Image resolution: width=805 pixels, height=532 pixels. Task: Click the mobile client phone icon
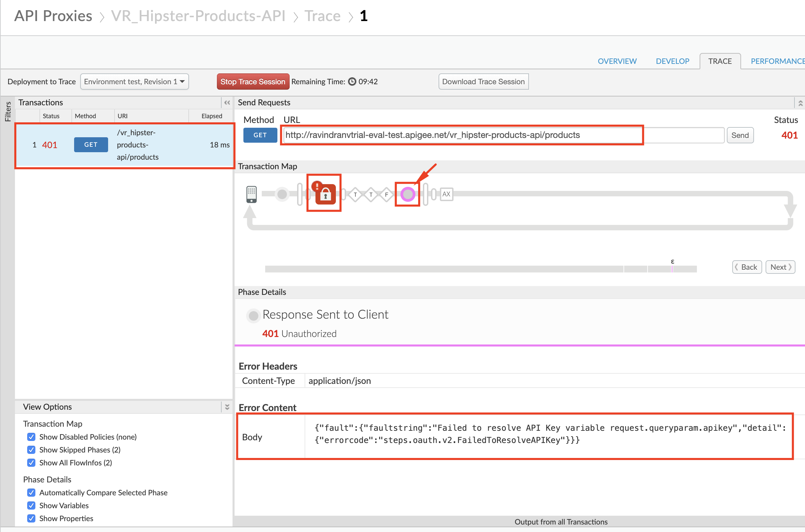tap(251, 194)
